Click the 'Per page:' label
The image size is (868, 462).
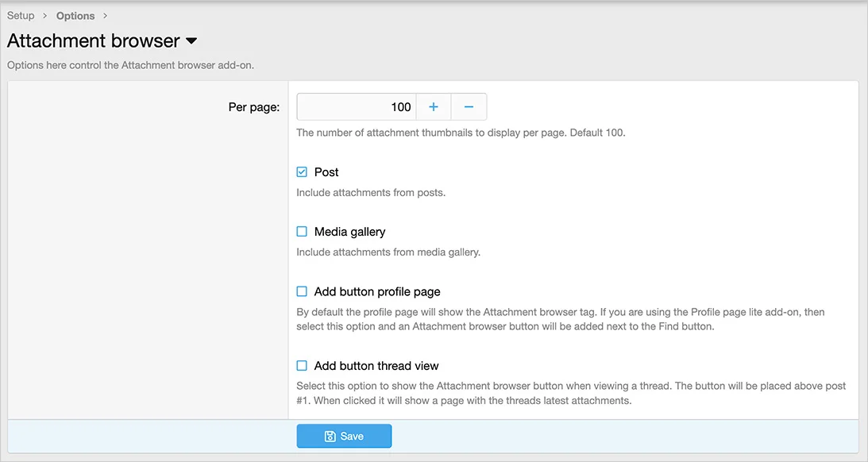(x=253, y=107)
